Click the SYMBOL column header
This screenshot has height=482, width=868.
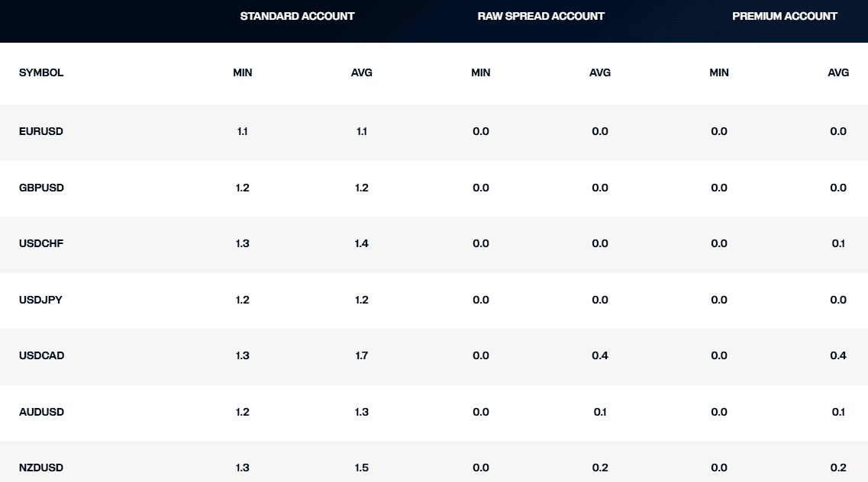(41, 73)
